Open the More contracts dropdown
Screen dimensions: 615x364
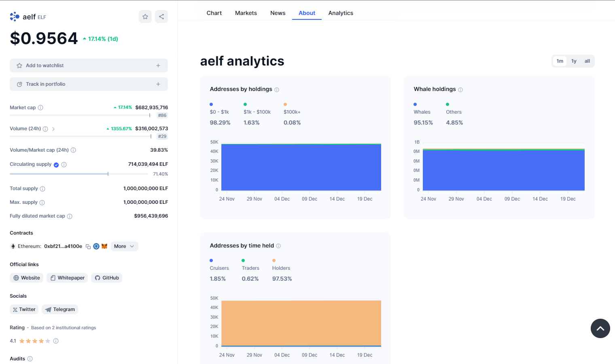coord(125,246)
